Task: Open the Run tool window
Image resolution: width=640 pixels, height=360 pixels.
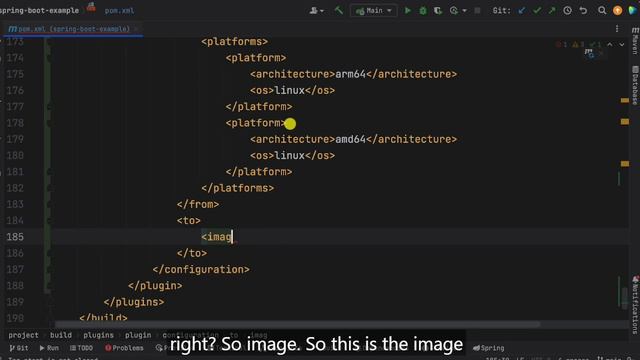Action: tap(49, 348)
